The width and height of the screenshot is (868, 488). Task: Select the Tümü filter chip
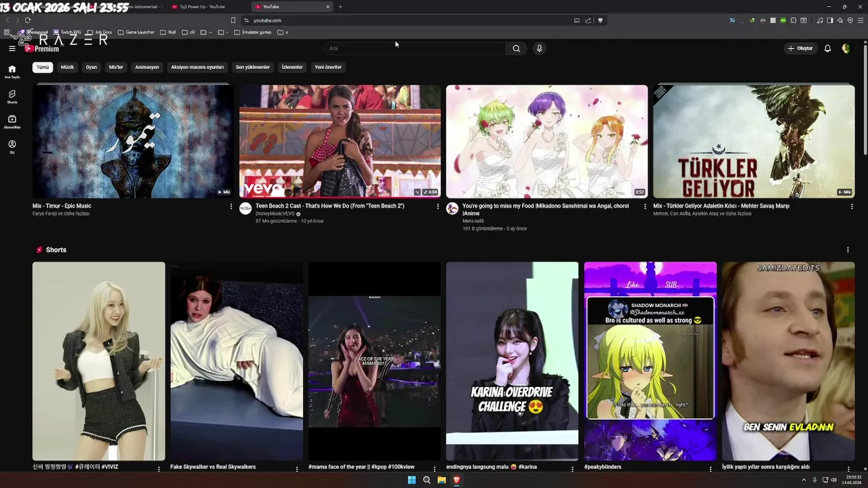(x=43, y=67)
